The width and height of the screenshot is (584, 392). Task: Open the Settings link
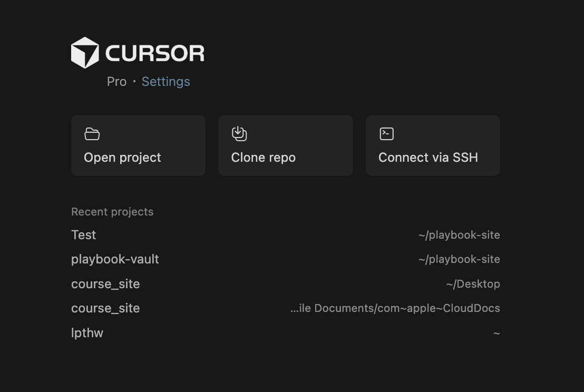click(x=166, y=82)
